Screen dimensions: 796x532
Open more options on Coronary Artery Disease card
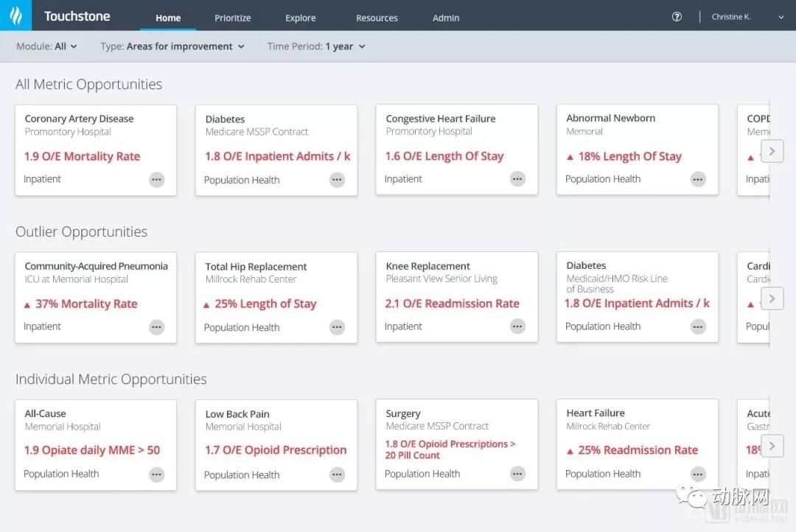(156, 180)
